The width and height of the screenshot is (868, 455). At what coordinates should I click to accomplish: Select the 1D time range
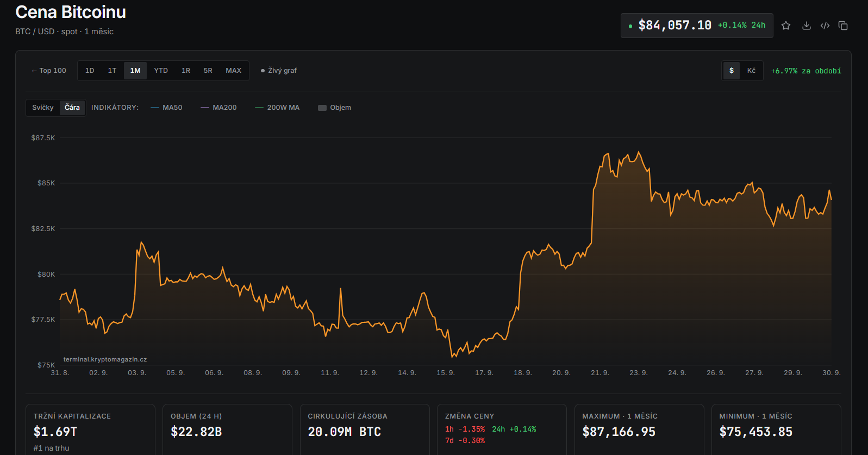click(90, 71)
